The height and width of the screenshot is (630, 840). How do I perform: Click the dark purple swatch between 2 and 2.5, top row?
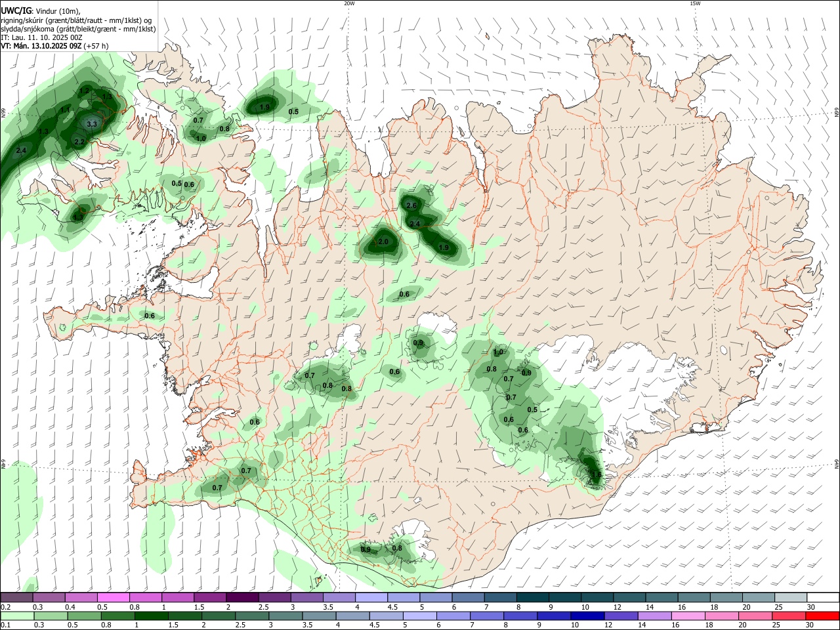coord(241,597)
